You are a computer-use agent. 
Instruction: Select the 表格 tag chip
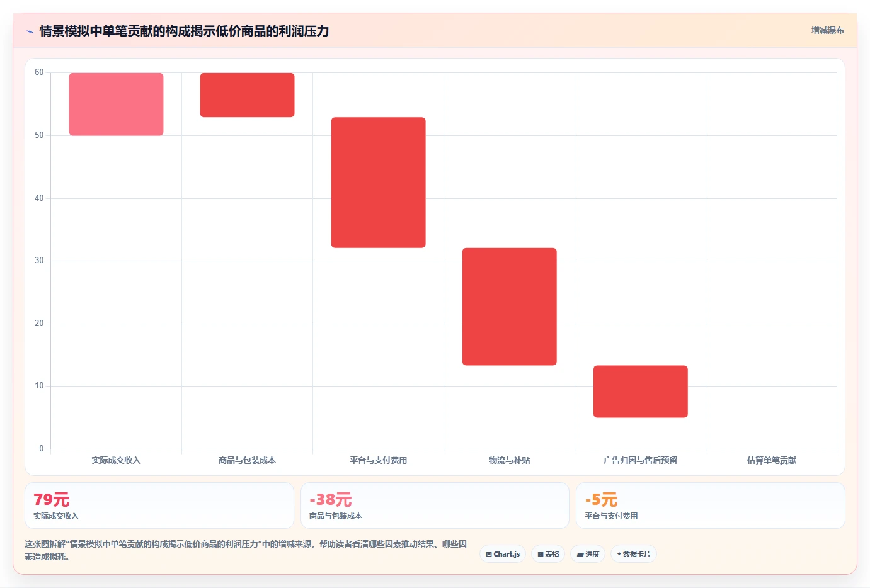click(x=548, y=554)
